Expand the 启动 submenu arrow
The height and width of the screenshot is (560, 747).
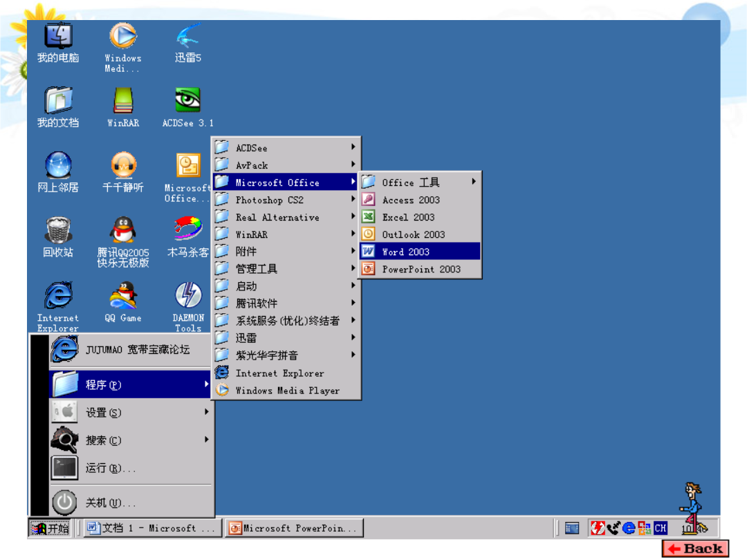click(x=353, y=286)
